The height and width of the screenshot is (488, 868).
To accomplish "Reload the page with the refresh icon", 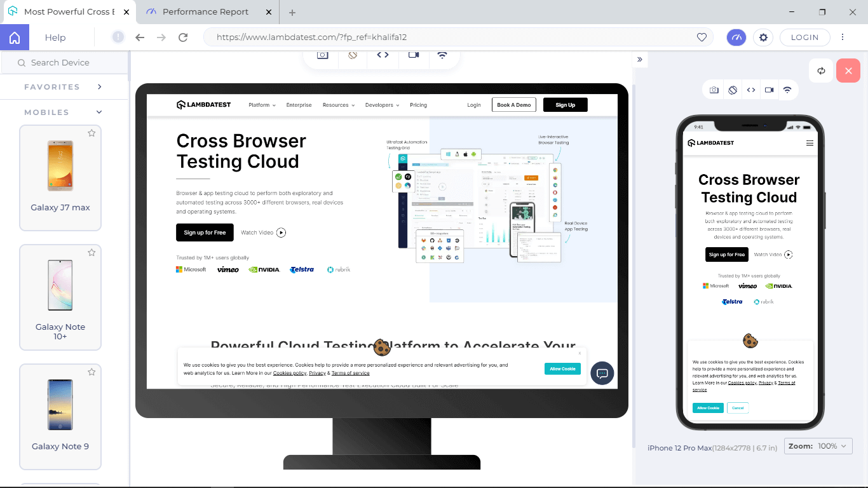I will (x=183, y=37).
